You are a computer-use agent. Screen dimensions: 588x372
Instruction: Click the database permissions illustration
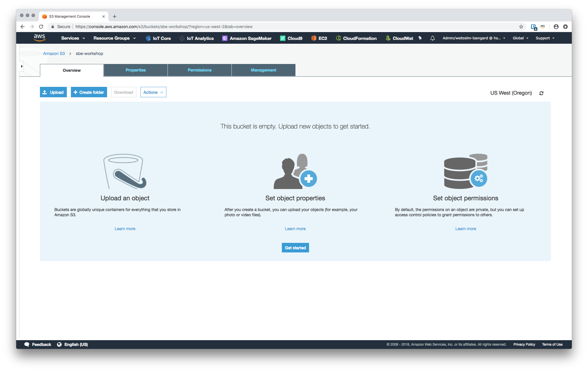pos(466,171)
